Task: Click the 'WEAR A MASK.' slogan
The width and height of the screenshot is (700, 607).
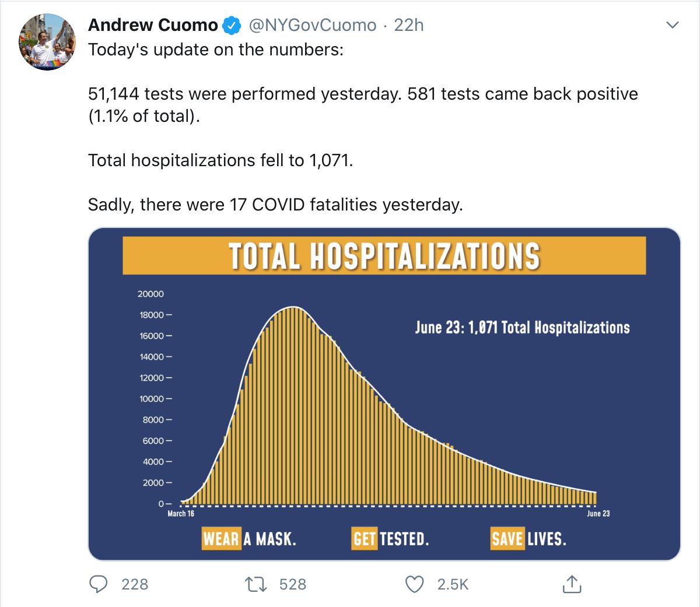Action: tap(250, 538)
